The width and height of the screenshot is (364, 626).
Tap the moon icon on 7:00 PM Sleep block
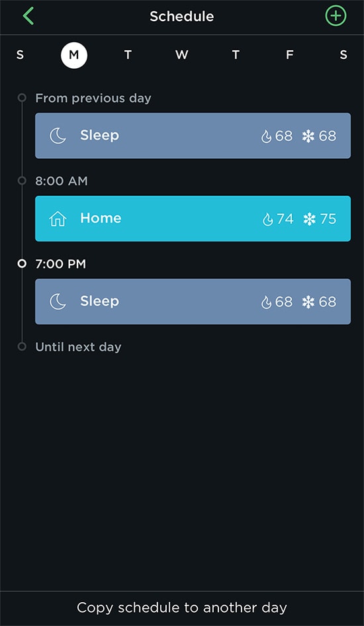pyautogui.click(x=58, y=302)
